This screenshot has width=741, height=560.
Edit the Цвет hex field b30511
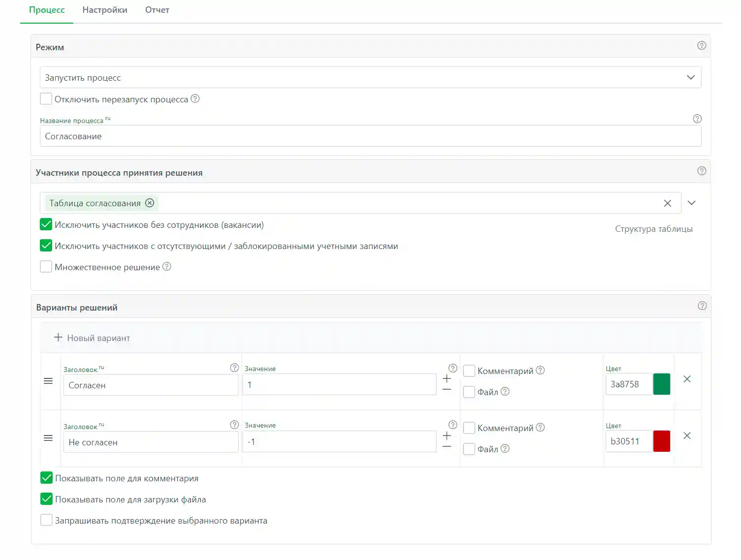629,441
